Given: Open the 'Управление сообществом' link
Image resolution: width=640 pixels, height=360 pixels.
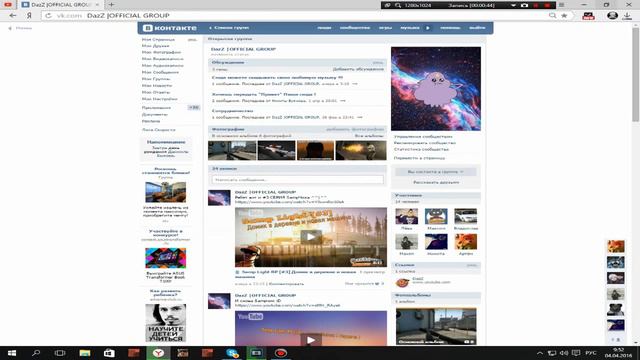Looking at the screenshot, I should (423, 137).
